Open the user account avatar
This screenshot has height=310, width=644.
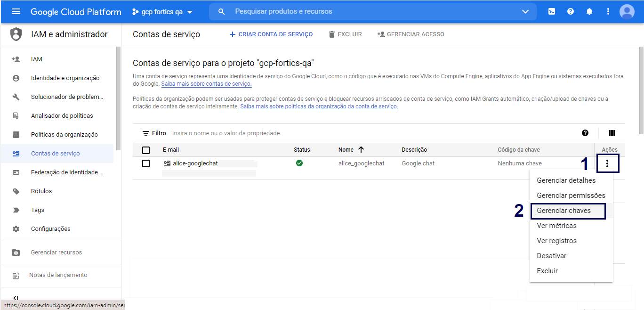pyautogui.click(x=627, y=12)
